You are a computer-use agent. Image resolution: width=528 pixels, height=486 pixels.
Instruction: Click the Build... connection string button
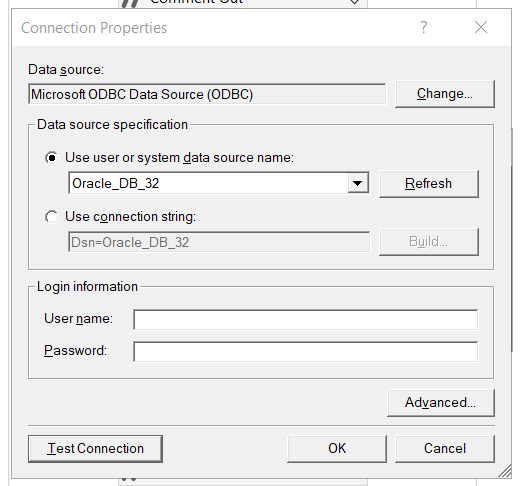click(x=429, y=242)
